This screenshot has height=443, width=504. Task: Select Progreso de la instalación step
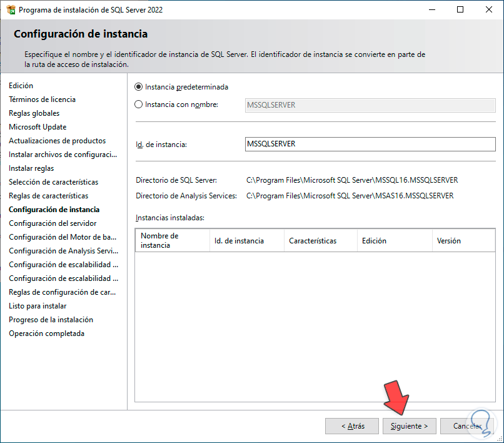51,320
